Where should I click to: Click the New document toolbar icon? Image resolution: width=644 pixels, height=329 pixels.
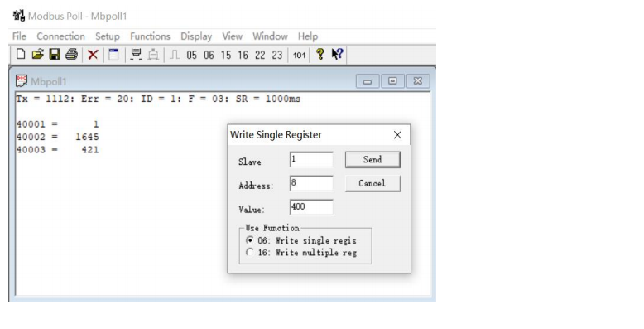pyautogui.click(x=21, y=55)
